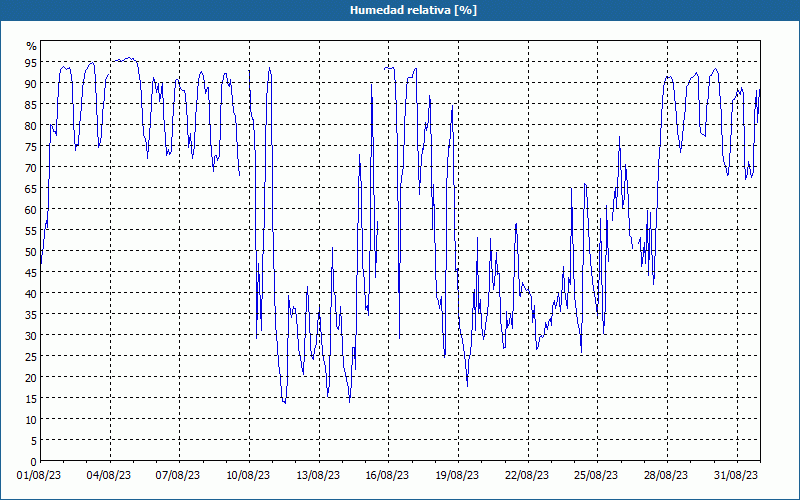Click the 70 value on the y-axis

click(31, 167)
